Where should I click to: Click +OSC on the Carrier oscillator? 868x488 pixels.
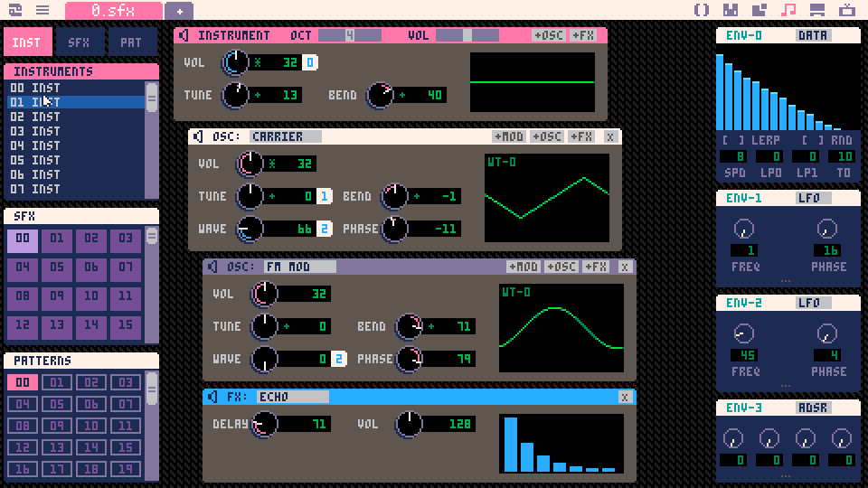click(x=547, y=136)
